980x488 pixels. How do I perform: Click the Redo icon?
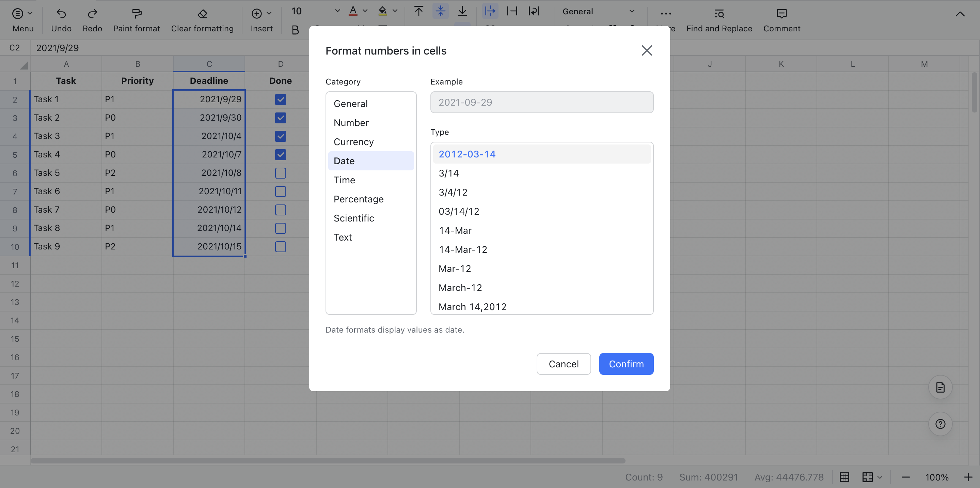pos(92,14)
